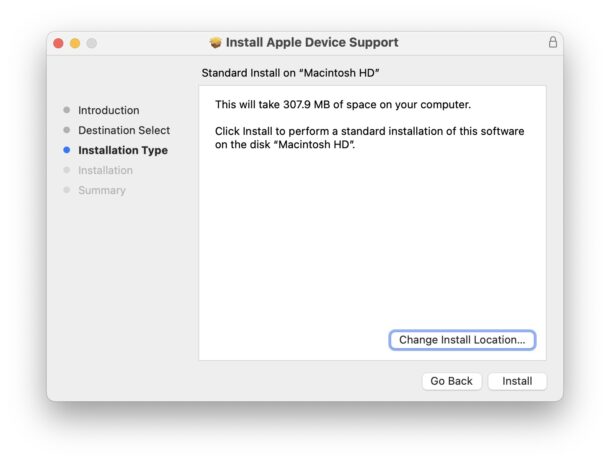The width and height of the screenshot is (610, 463).
Task: Go to the Destination Select step label
Action: 124,130
